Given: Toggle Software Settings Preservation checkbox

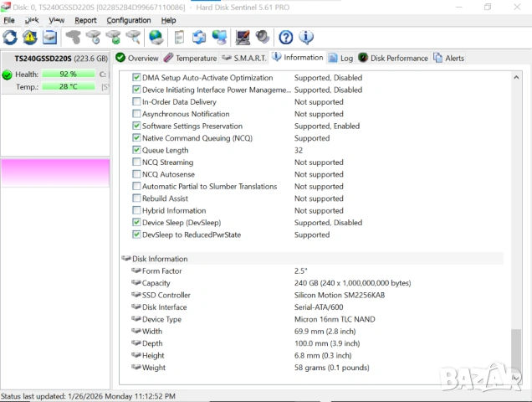Looking at the screenshot, I should (136, 126).
